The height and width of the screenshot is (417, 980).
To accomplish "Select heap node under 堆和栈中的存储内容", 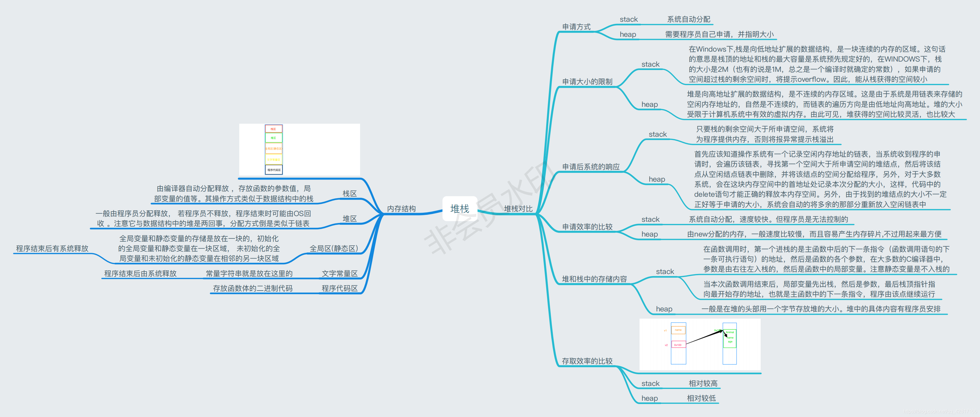I will (664, 309).
